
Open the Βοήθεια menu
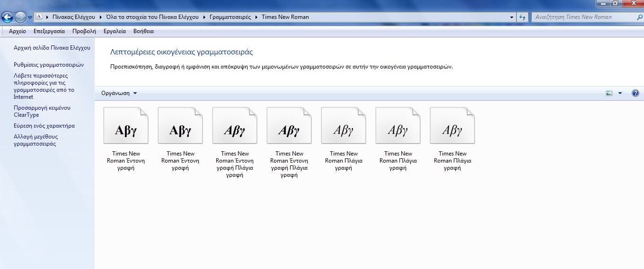[x=144, y=31]
